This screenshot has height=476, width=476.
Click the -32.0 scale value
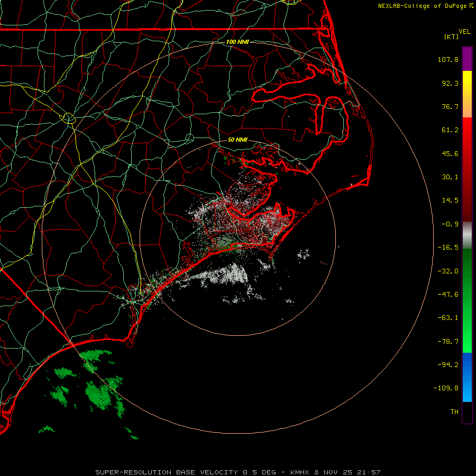coord(448,271)
